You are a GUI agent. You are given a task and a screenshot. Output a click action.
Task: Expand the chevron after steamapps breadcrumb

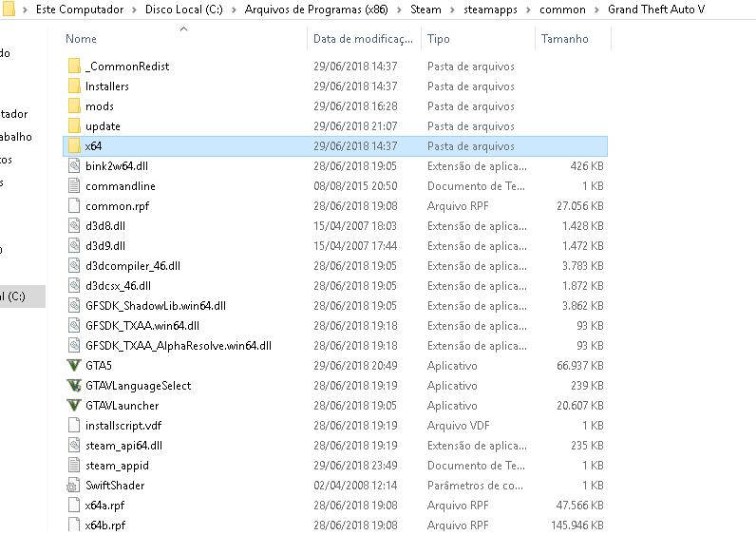(528, 10)
